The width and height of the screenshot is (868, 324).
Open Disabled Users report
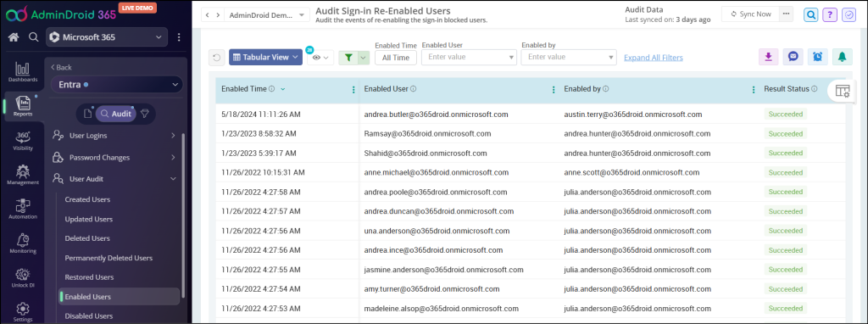click(x=89, y=316)
